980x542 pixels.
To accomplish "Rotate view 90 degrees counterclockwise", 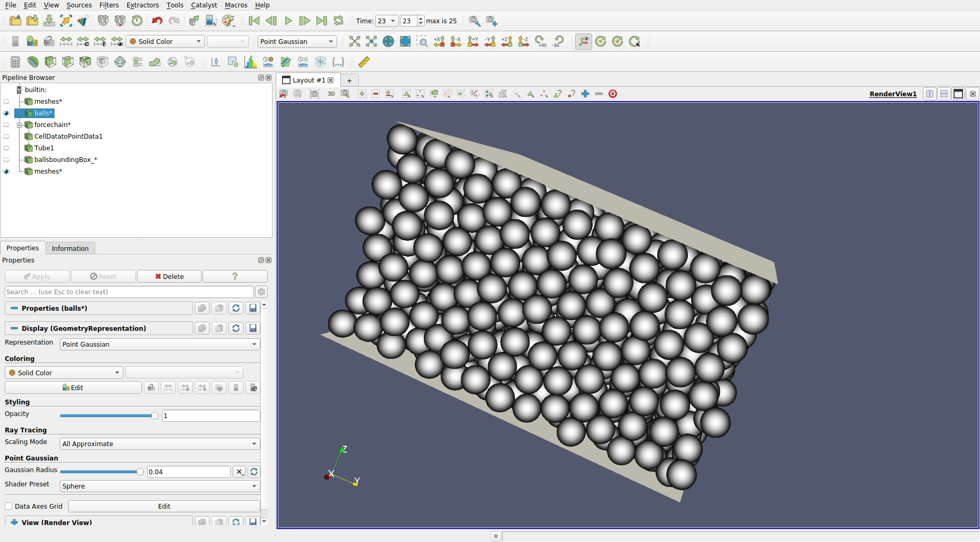I will point(558,41).
